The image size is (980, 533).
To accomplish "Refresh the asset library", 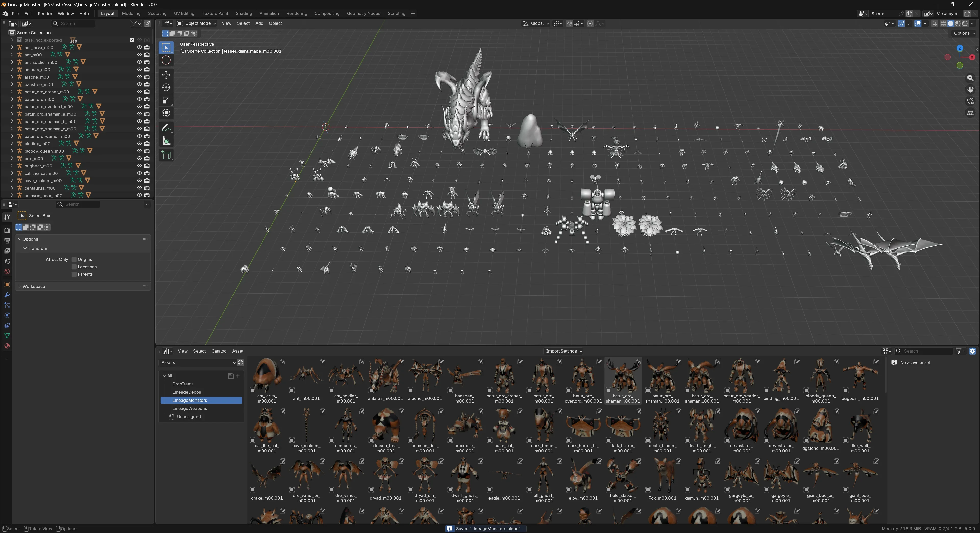I will [x=240, y=362].
